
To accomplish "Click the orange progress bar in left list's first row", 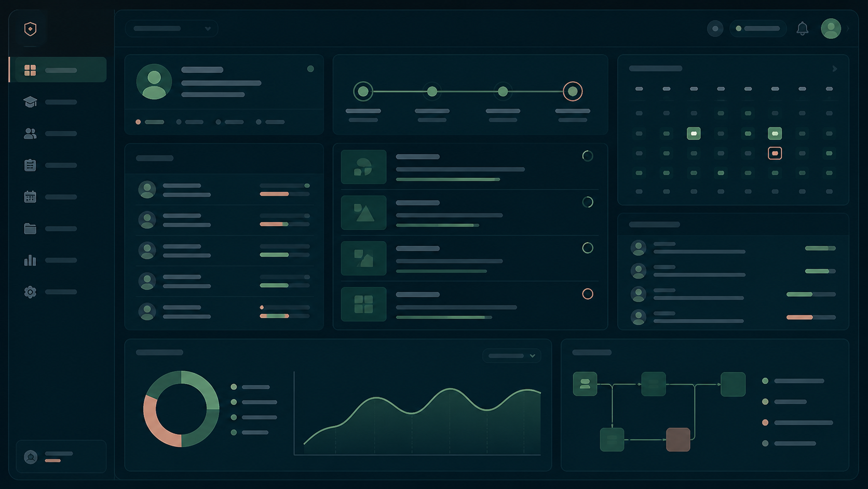I will [x=274, y=194].
